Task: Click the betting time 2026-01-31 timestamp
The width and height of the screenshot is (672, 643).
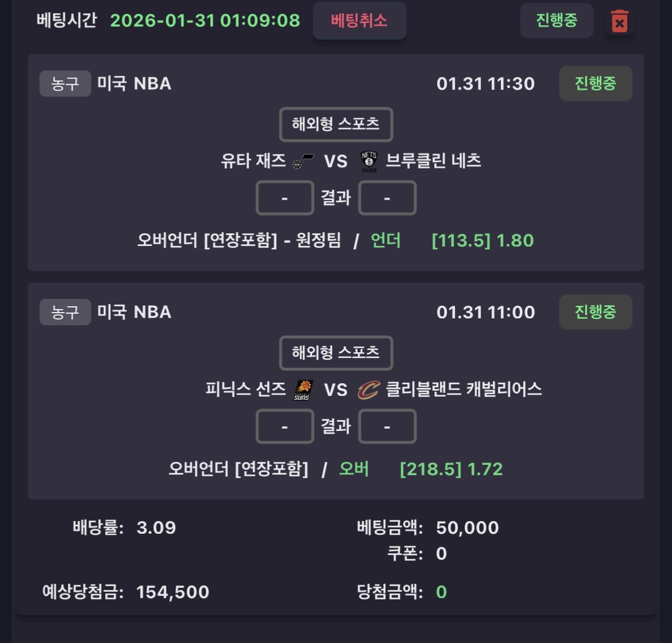Action: 205,21
